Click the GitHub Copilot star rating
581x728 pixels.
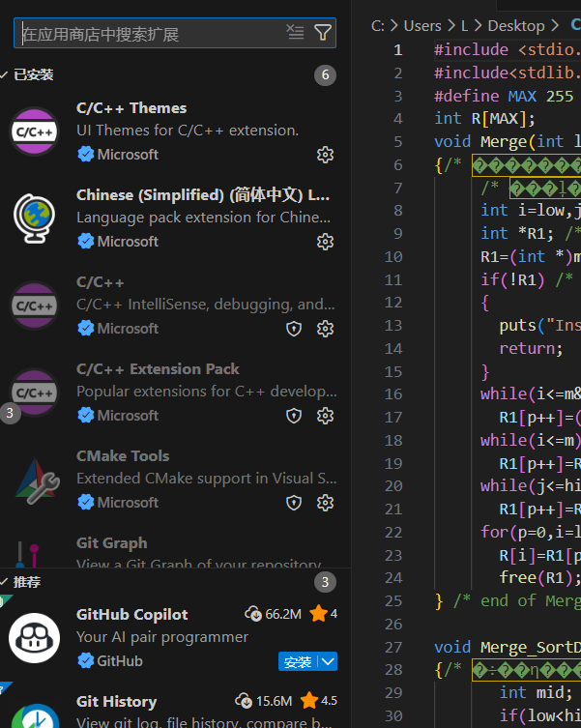coord(324,614)
